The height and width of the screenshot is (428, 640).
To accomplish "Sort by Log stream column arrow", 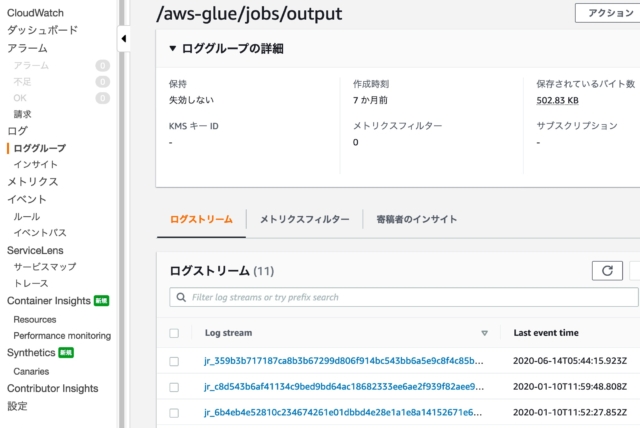I will pos(484,333).
